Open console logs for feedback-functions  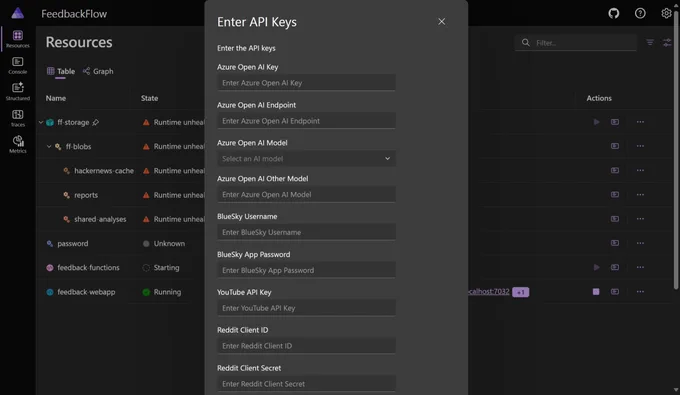[x=615, y=268]
